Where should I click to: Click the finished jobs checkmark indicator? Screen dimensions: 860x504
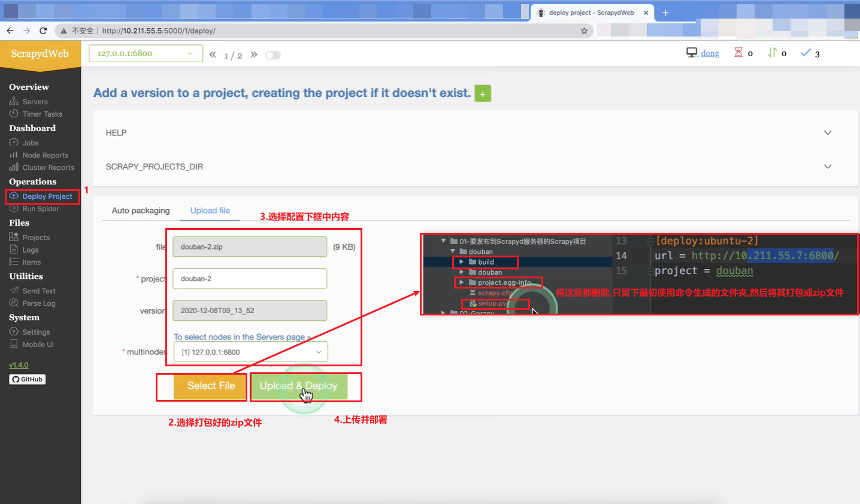(x=810, y=53)
